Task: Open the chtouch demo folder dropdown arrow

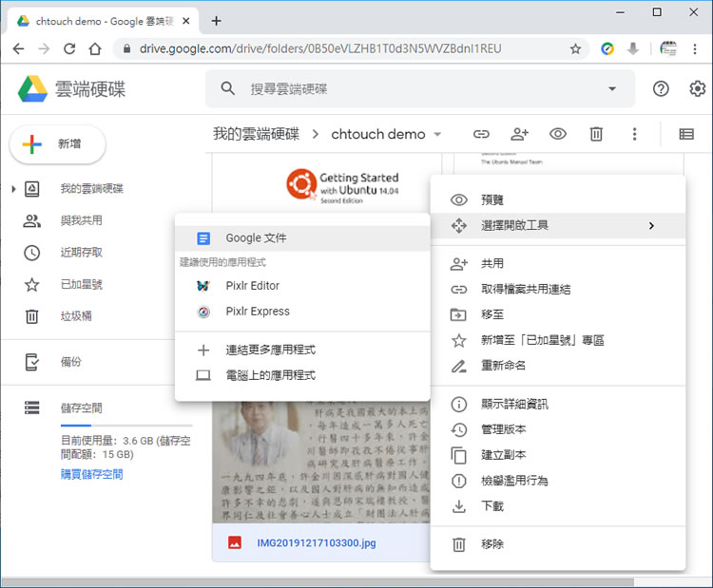Action: tap(437, 134)
